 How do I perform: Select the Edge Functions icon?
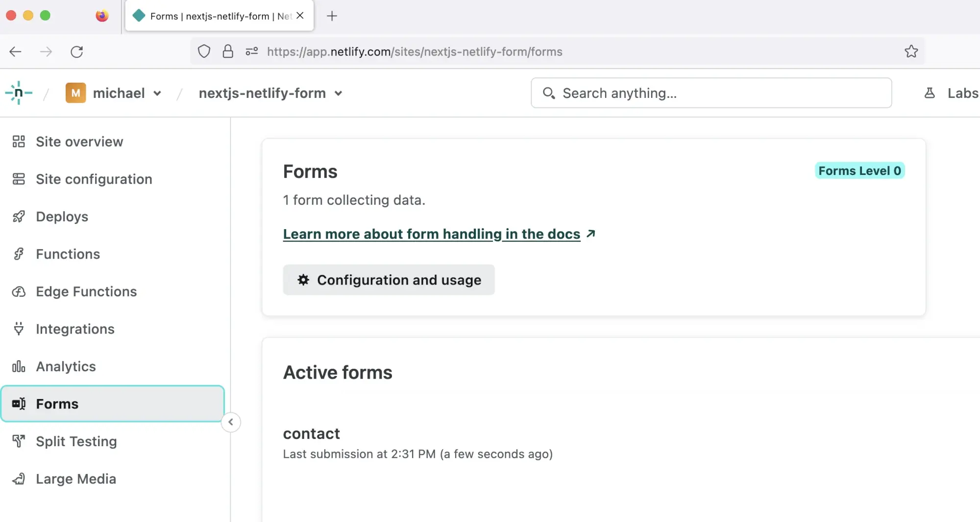(x=19, y=291)
